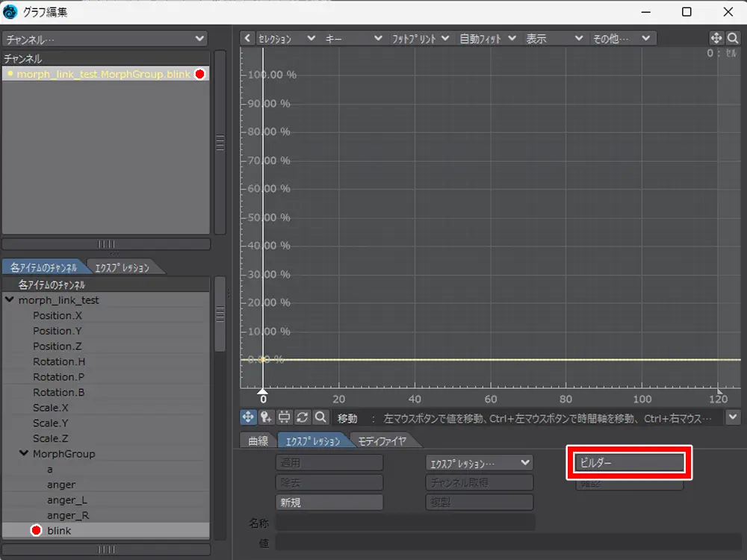The height and width of the screenshot is (560, 747).
Task: Switch to the モディファイヤ tab
Action: (381, 441)
